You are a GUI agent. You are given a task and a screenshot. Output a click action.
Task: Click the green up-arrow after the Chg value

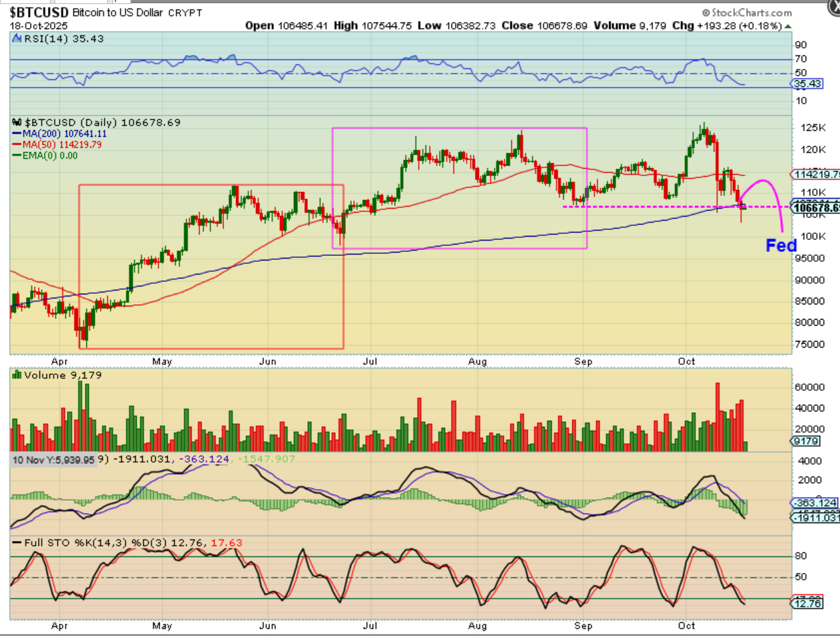pos(788,27)
